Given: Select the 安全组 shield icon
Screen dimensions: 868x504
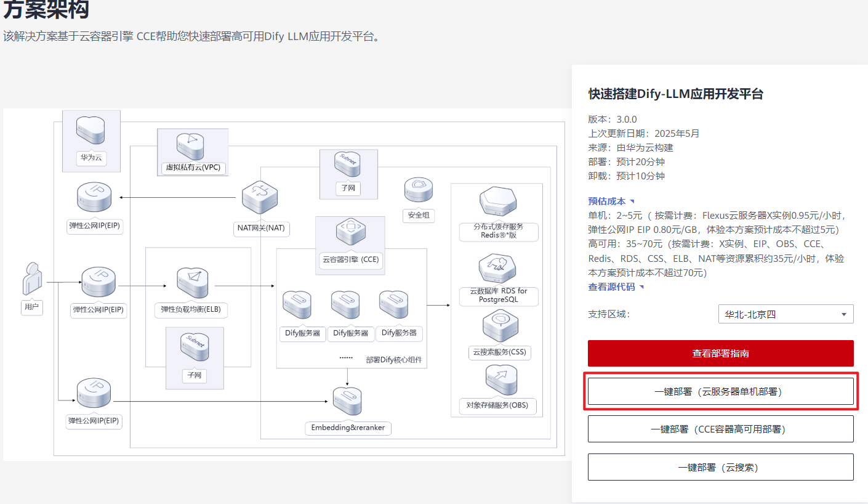Looking at the screenshot, I should tap(419, 190).
